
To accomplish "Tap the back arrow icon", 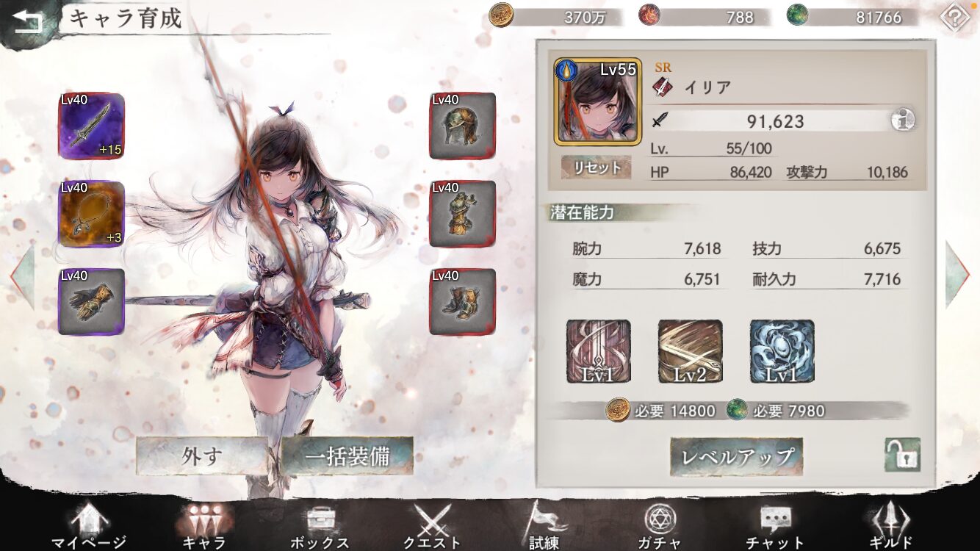I will pos(28,20).
